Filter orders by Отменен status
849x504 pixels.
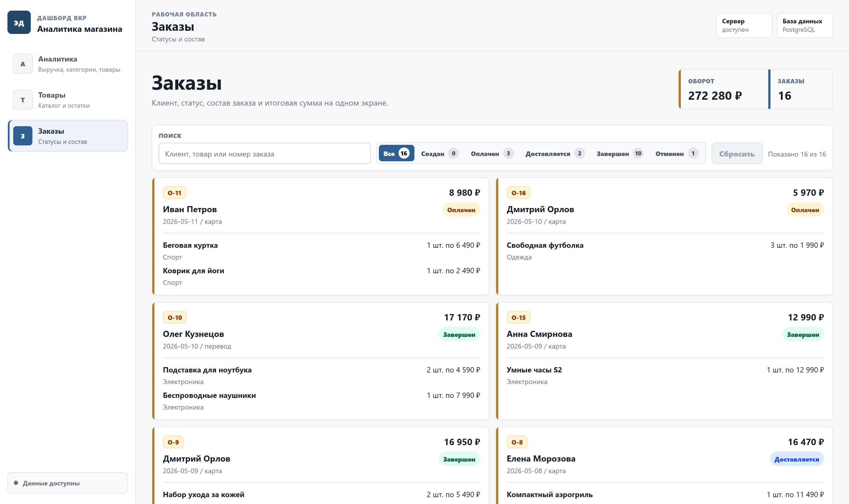click(677, 154)
